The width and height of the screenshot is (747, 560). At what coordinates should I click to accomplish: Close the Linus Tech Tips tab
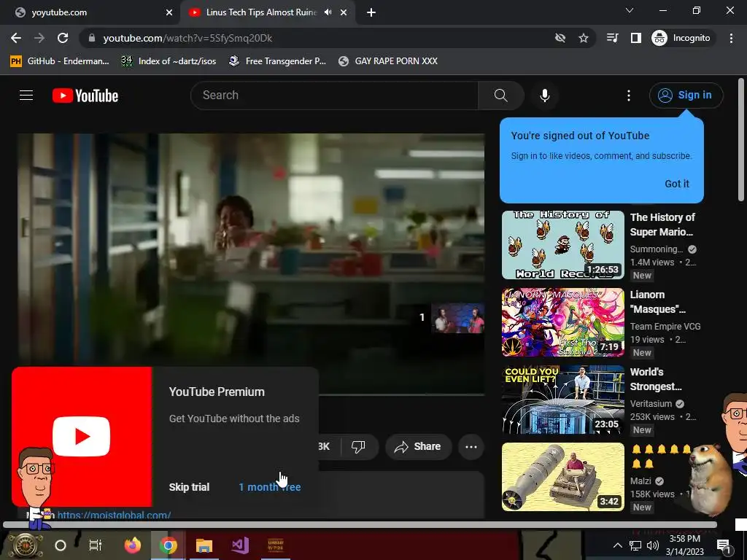pos(344,12)
